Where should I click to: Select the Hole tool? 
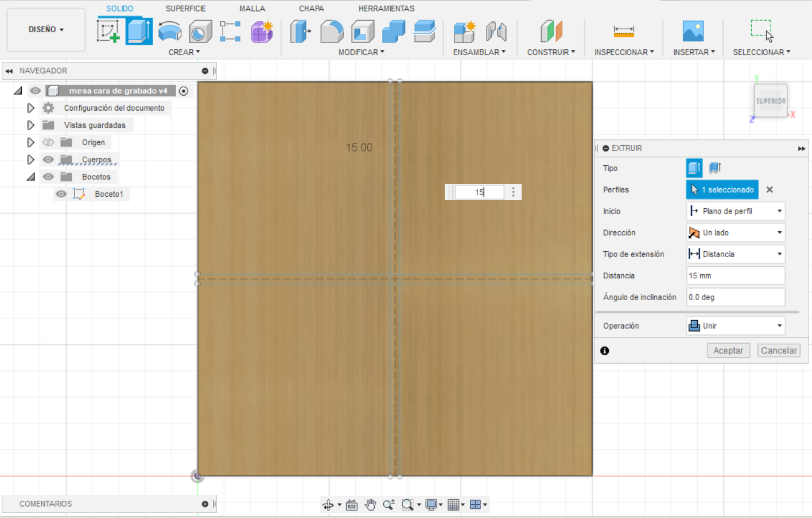[200, 31]
